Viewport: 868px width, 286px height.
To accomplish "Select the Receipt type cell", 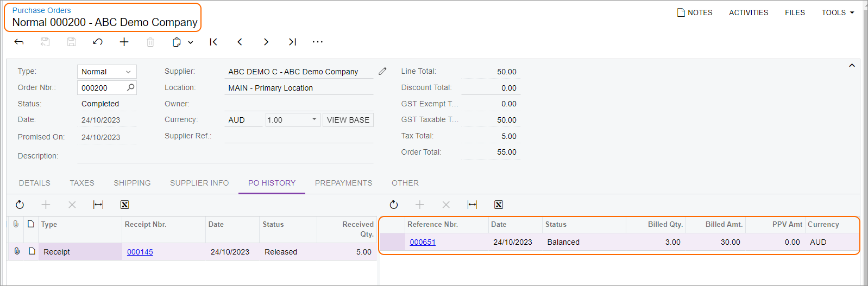I will [x=80, y=252].
